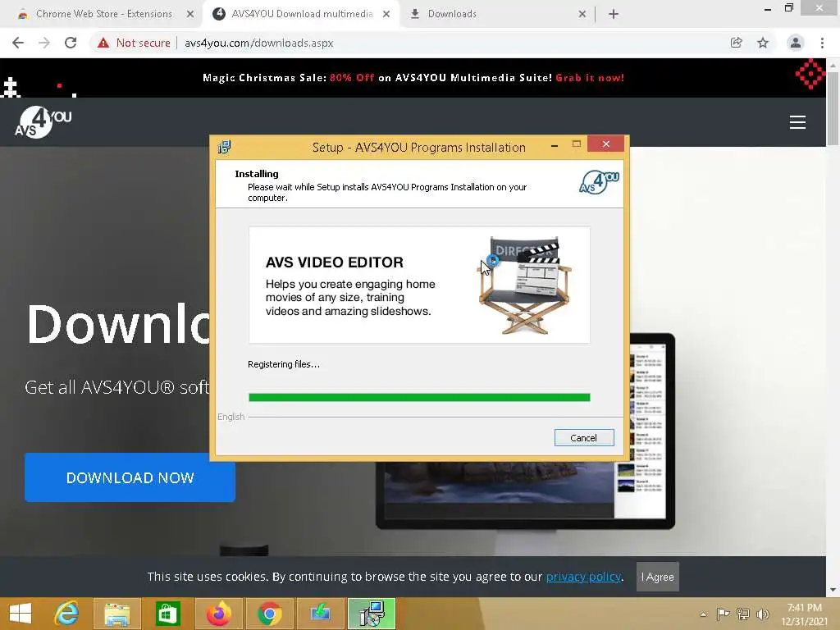840x630 pixels.
Task: Show hidden system tray icons
Action: (x=703, y=614)
